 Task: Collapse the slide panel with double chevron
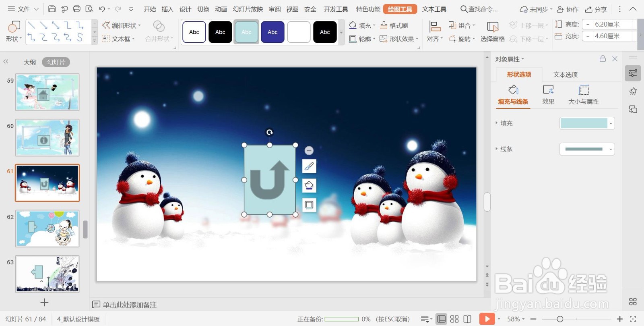pyautogui.click(x=6, y=62)
